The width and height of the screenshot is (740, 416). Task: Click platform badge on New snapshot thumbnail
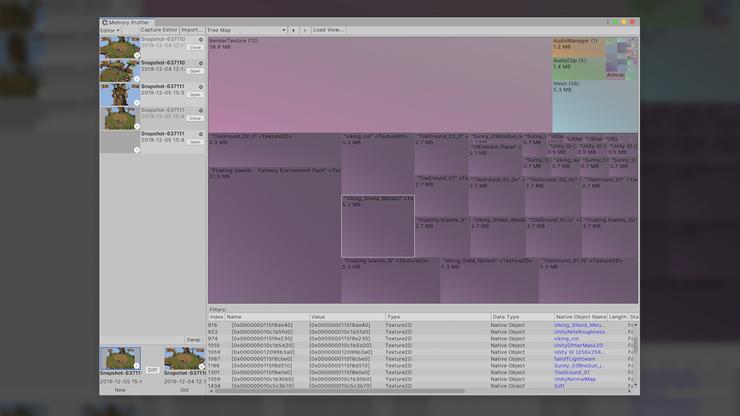137,365
